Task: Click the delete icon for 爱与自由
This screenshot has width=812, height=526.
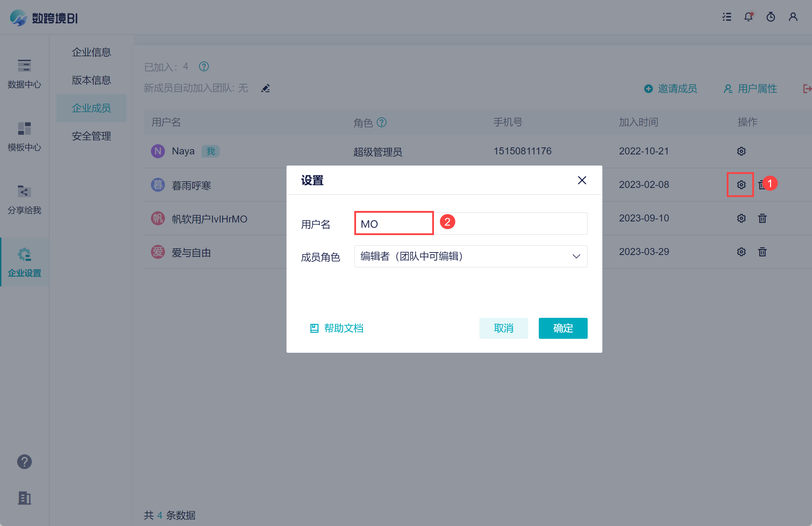Action: [762, 252]
